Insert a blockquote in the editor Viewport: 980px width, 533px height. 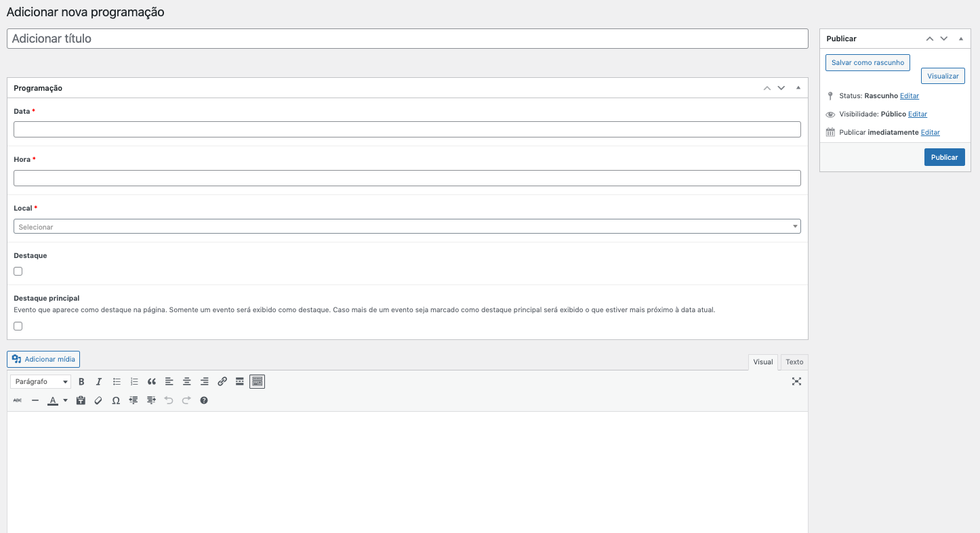click(152, 382)
